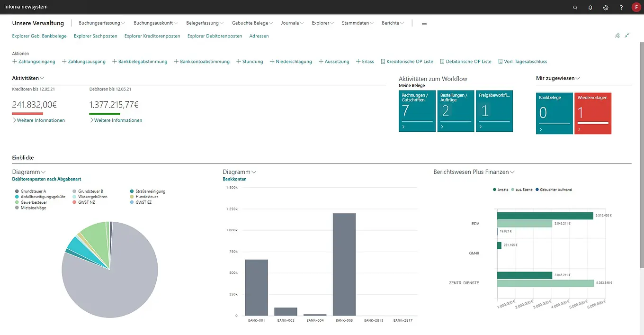644x335 pixels.
Task: Open the notifications bell icon
Action: tap(590, 8)
